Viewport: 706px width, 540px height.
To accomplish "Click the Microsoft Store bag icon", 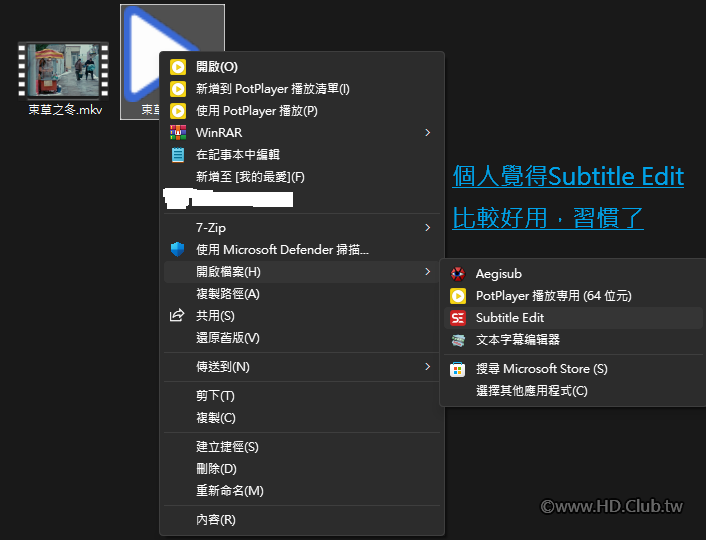I will [457, 369].
